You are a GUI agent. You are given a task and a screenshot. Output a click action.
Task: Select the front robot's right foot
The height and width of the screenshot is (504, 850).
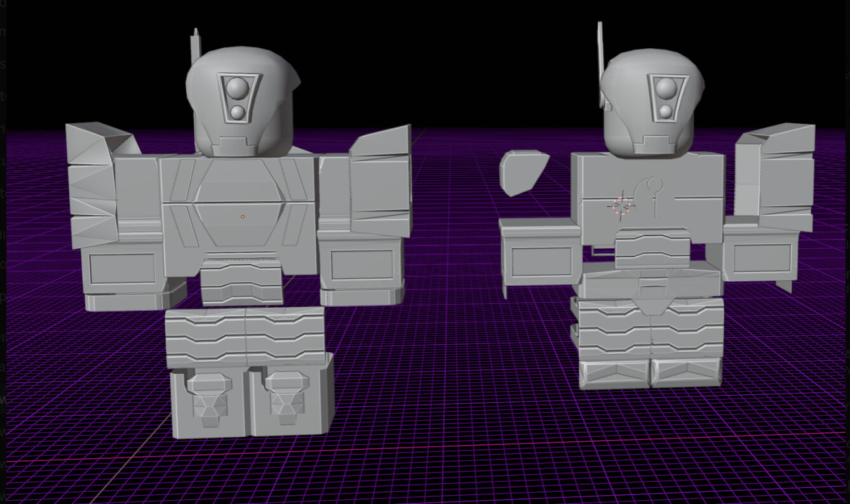tap(292, 400)
